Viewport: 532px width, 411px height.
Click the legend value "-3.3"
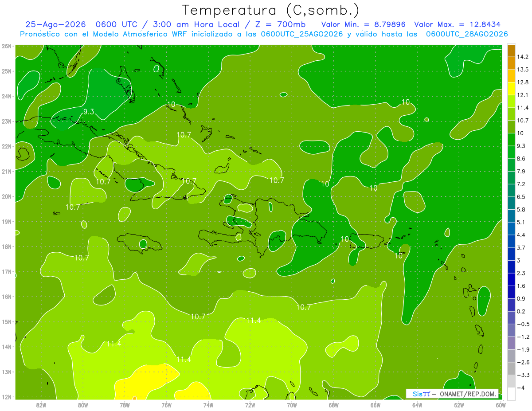523,375
